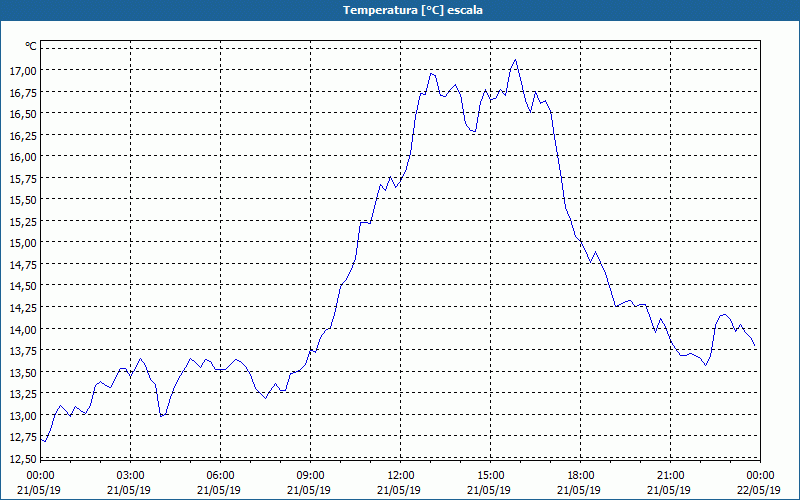
Task: Select the 15,50 axis value
Action: 23,199
